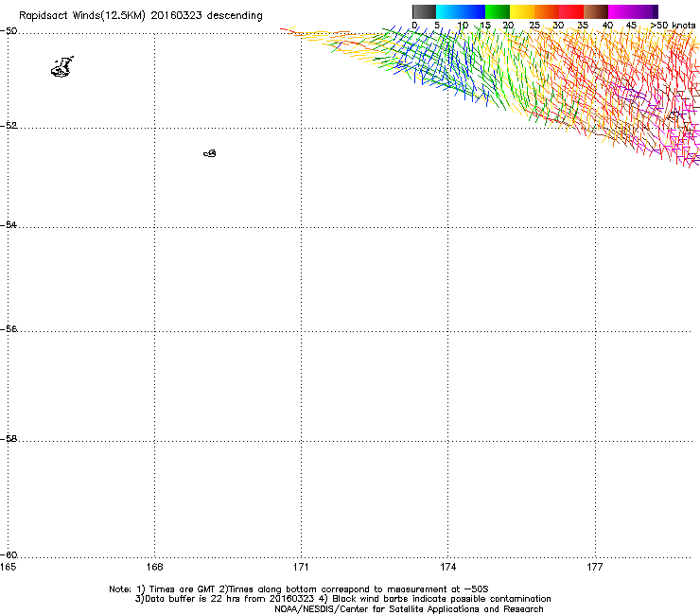Click the '35' legend scale label

click(x=583, y=26)
